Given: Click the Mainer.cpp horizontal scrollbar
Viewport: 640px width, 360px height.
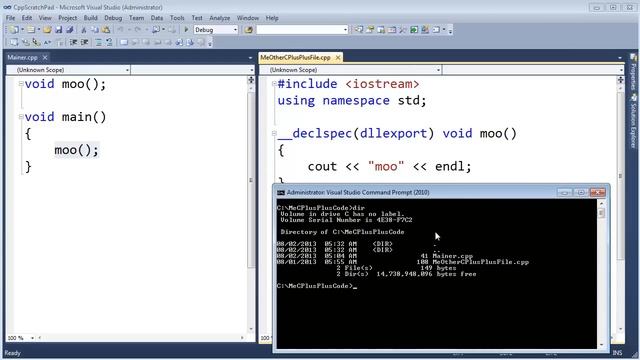Looking at the screenshot, I should [x=141, y=338].
